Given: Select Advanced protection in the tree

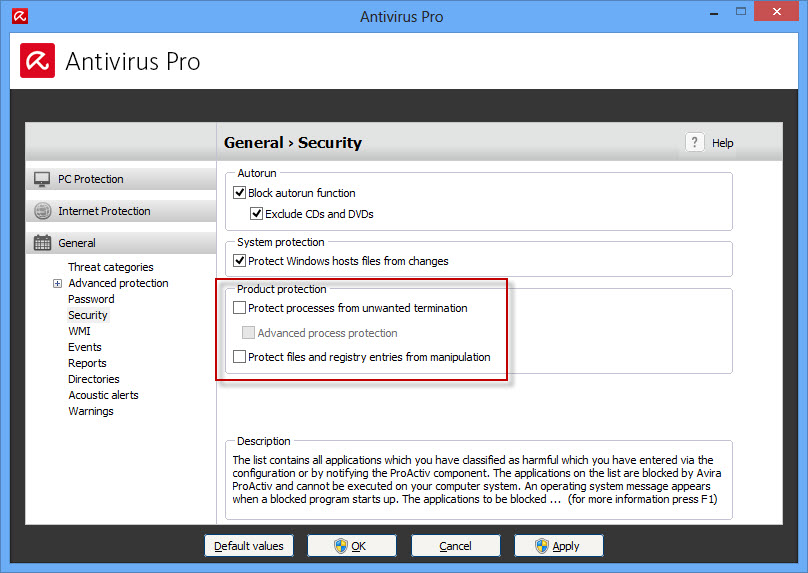Looking at the screenshot, I should pos(118,283).
